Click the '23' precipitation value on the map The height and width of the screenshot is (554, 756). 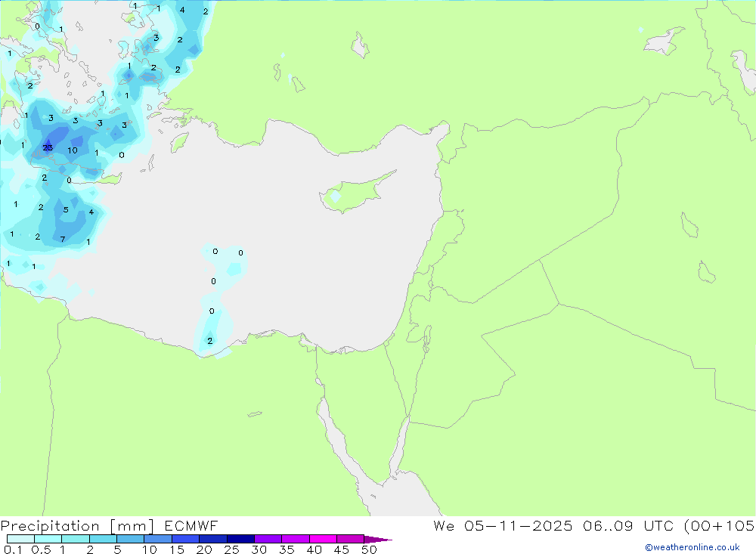pos(48,147)
